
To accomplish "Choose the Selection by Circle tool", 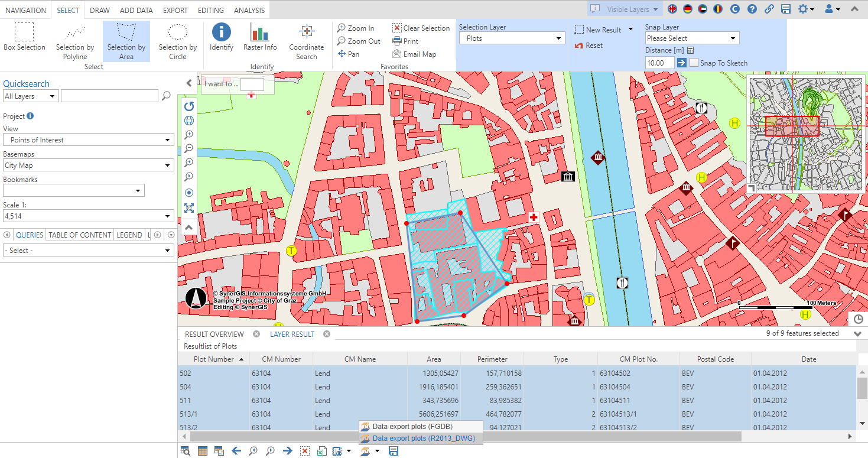I will point(177,40).
